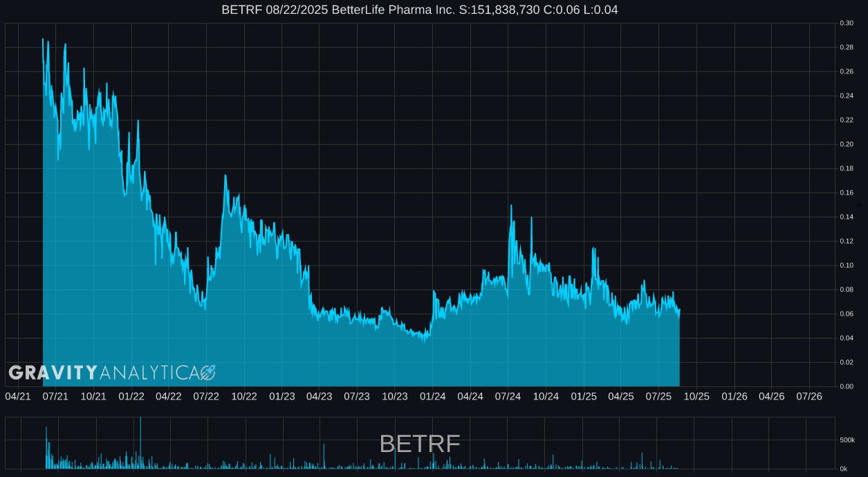Click the 0.26 price axis label
The height and width of the screenshot is (477, 868).
click(847, 71)
